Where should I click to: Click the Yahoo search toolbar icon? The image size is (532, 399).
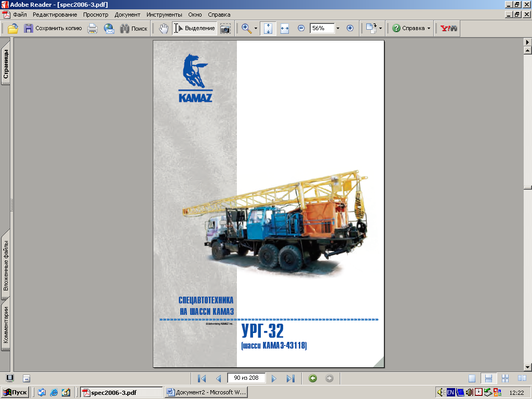click(x=448, y=28)
